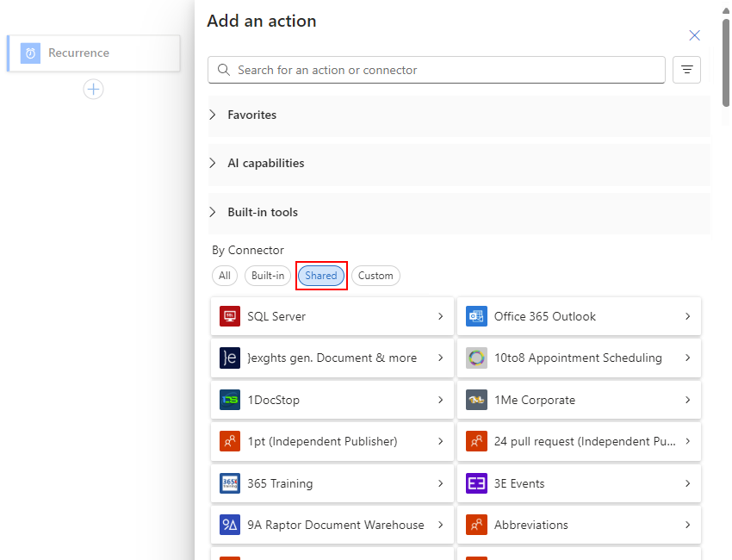Select the 1DocStop connector icon
Image resolution: width=732 pixels, height=560 pixels.
point(230,400)
